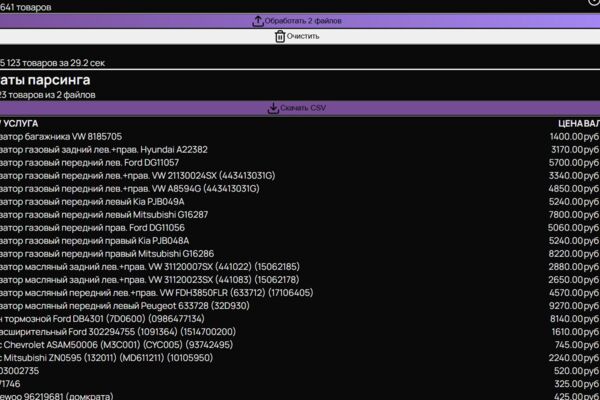The image size is (600, 400).
Task: Click the 5 123 товаров за 29.2 сек status
Action: 52,63
